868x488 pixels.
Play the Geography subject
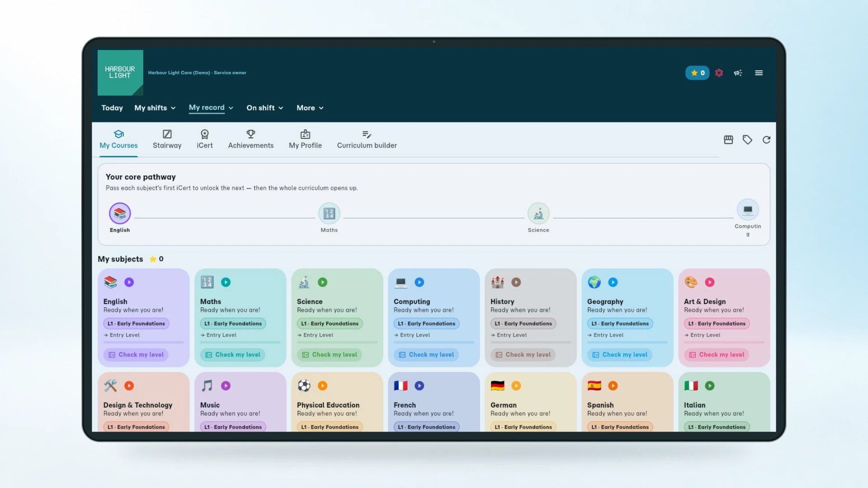pyautogui.click(x=613, y=282)
